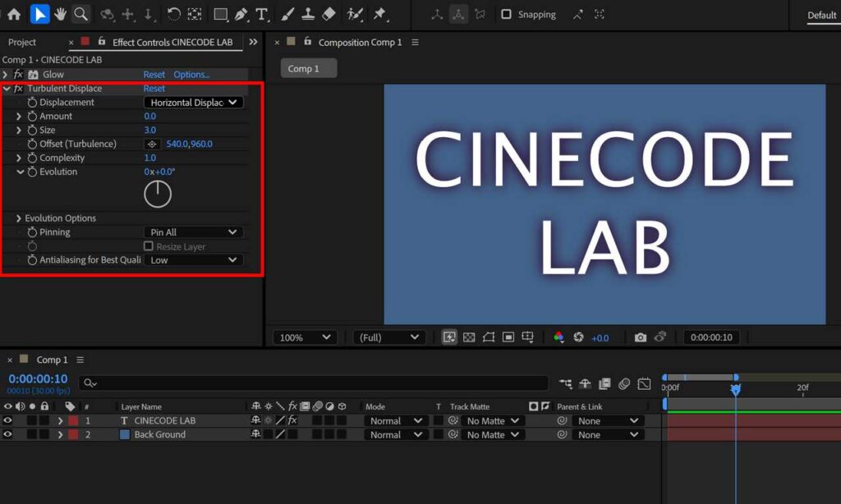Toggle the Evolution stopwatch for keyframing
Viewport: 841px width, 504px height.
[x=32, y=172]
